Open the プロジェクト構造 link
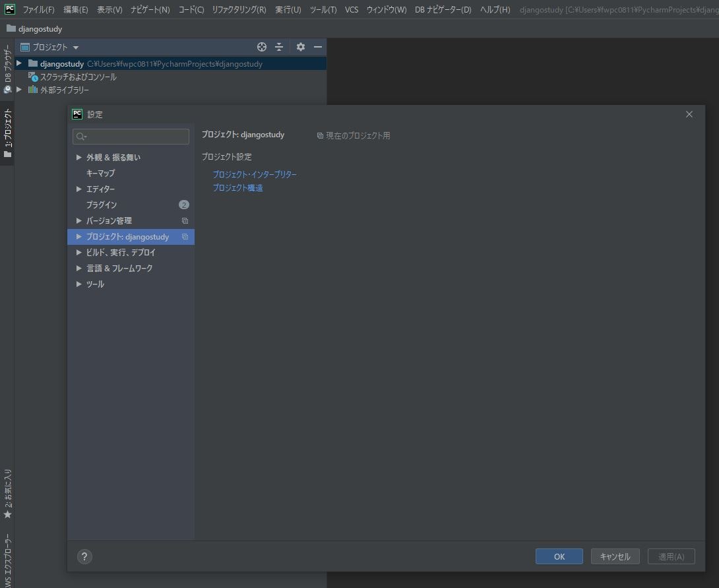This screenshot has width=719, height=588. [237, 187]
